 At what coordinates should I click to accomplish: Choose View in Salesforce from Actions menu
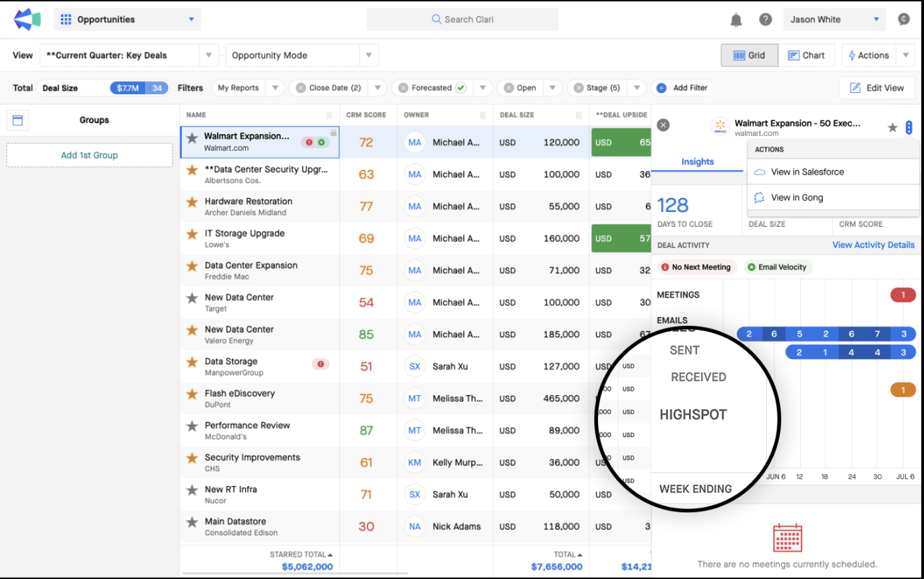[x=833, y=172]
